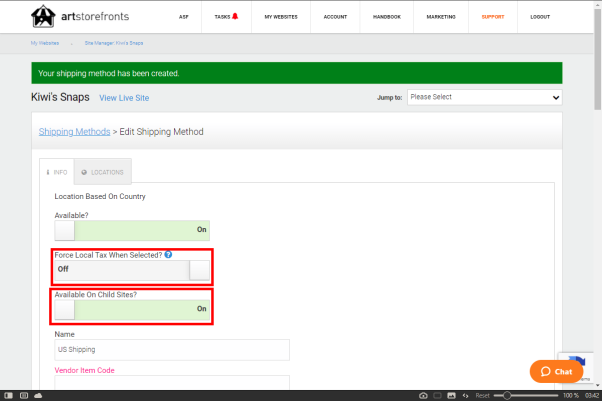Click the camera icon in status bar
The height and width of the screenshot is (401, 602).
[x=423, y=396]
